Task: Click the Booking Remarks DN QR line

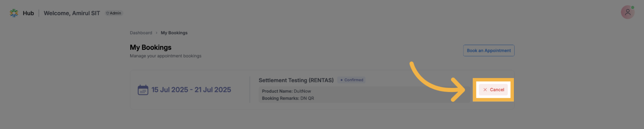Action: click(288, 98)
